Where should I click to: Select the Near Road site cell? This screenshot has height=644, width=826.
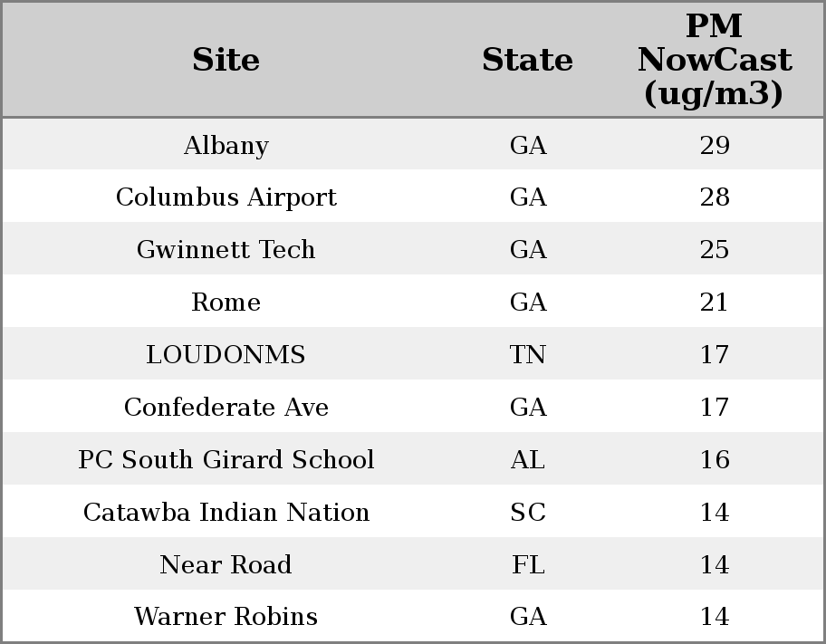point(226,564)
